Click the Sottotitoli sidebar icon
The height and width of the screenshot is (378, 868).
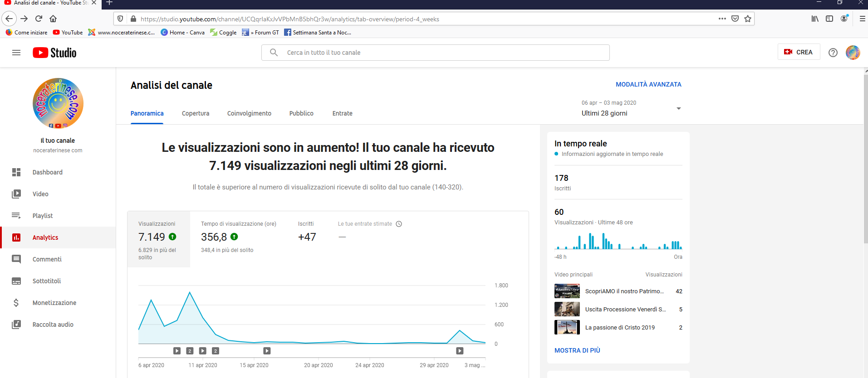[x=16, y=281]
